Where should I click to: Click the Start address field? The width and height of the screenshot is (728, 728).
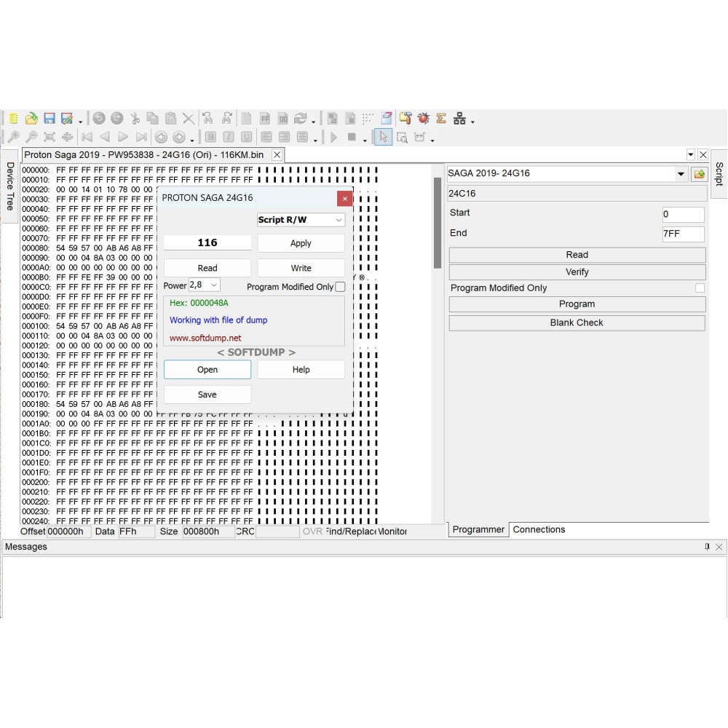pos(683,214)
